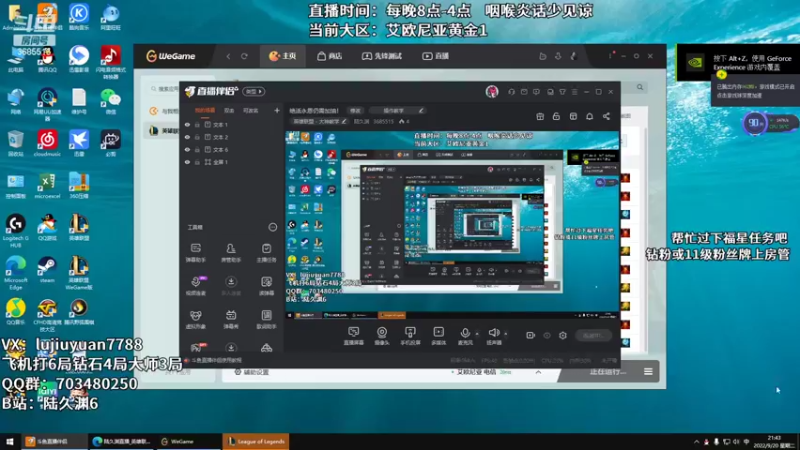800x450 pixels.
Task: Expand the 类型 pill beside the logo
Action: point(254,92)
